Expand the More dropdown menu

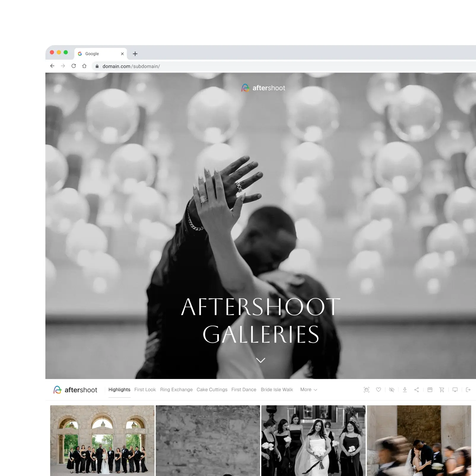click(x=309, y=389)
